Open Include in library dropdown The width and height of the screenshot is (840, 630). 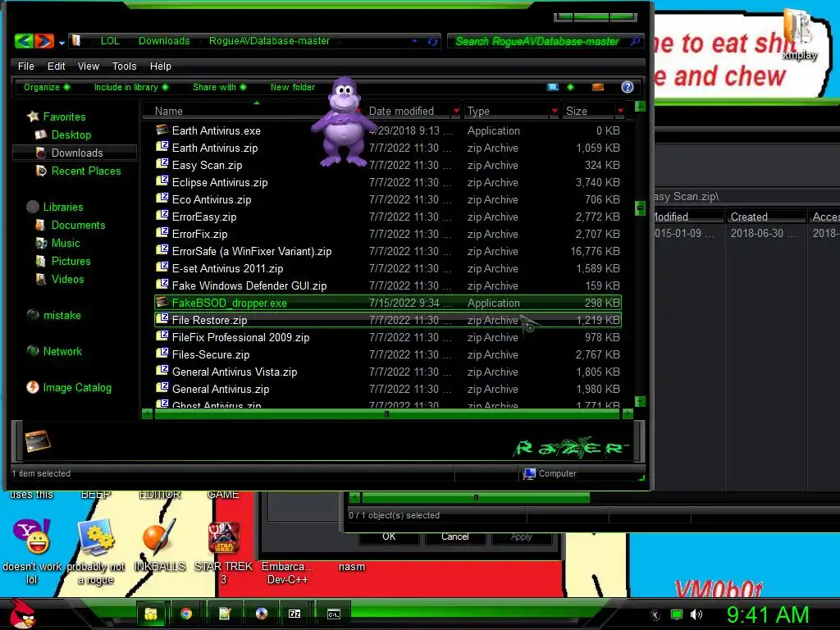[131, 87]
